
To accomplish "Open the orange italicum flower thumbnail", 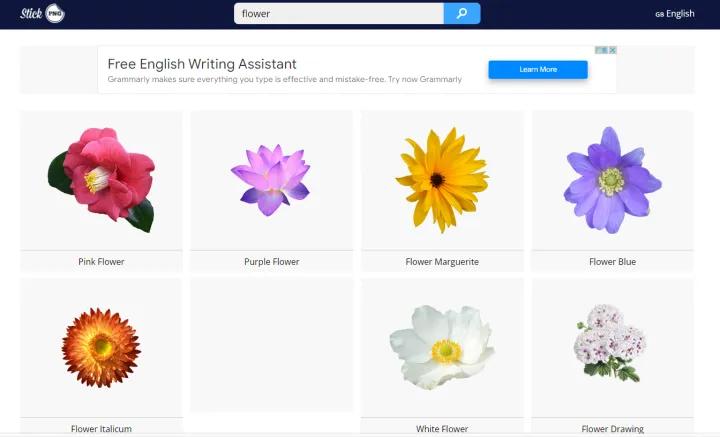I will coord(101,347).
